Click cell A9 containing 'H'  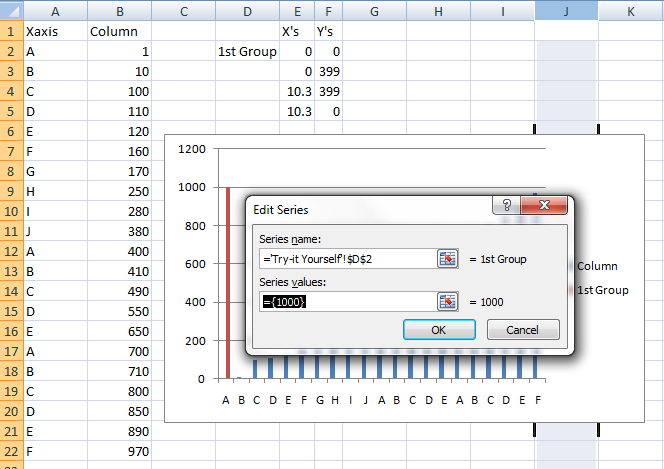click(55, 191)
